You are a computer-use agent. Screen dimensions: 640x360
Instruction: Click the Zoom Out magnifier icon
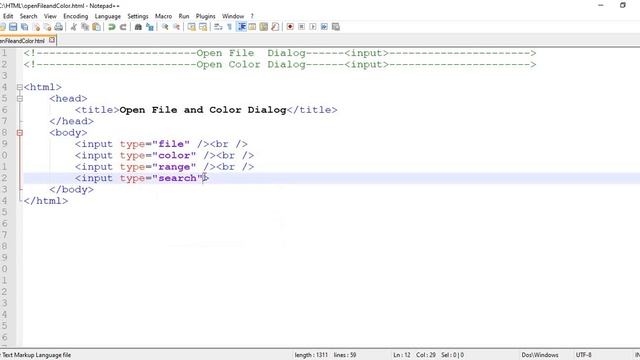(176, 27)
